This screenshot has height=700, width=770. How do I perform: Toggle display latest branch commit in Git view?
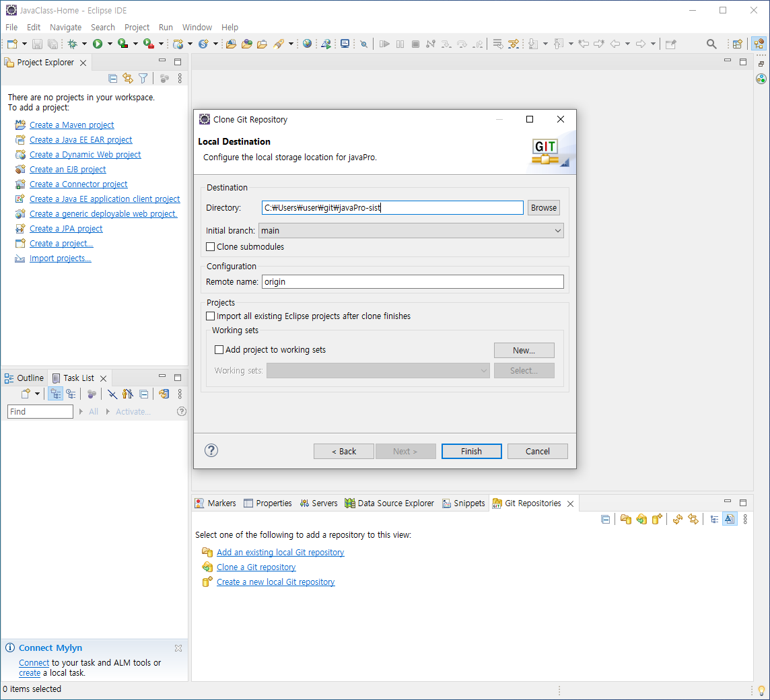pos(730,519)
